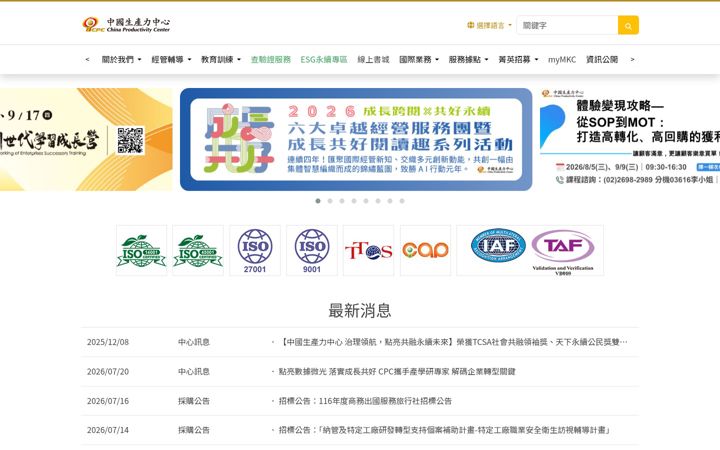Open the 資訊公開 menu item
The height and width of the screenshot is (450, 720).
602,59
